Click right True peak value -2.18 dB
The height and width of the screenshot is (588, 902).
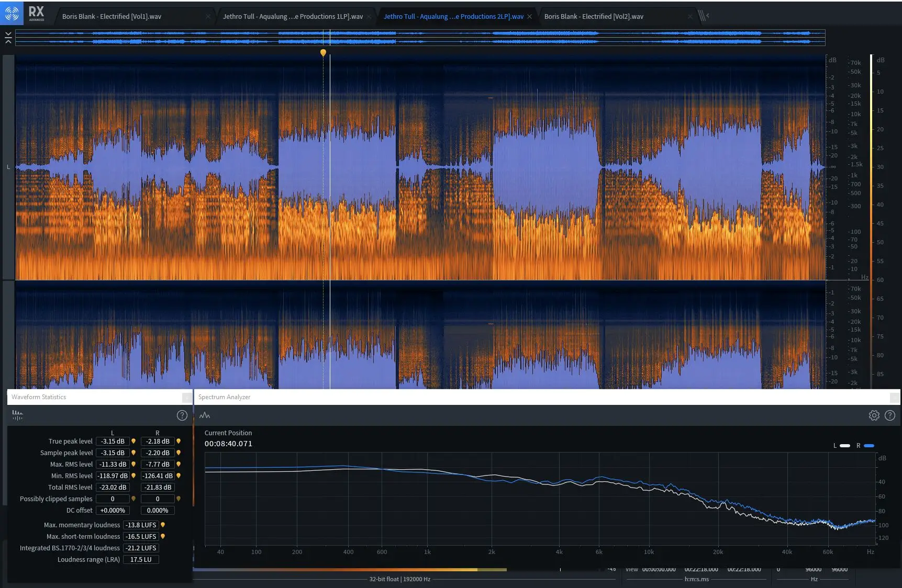pyautogui.click(x=158, y=441)
